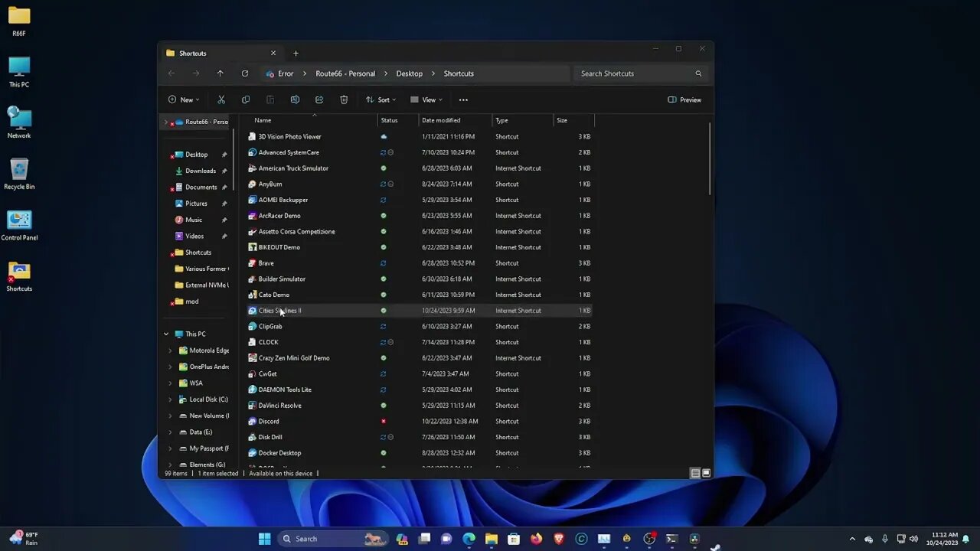980x551 pixels.
Task: Open clock and date in taskbar
Action: tap(942, 539)
